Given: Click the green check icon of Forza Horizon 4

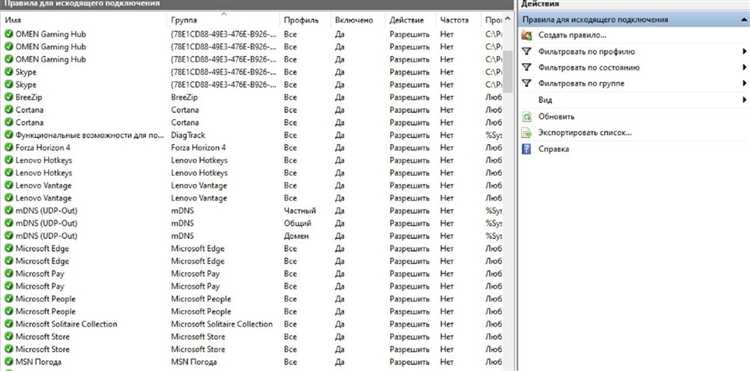Looking at the screenshot, I should [9, 147].
